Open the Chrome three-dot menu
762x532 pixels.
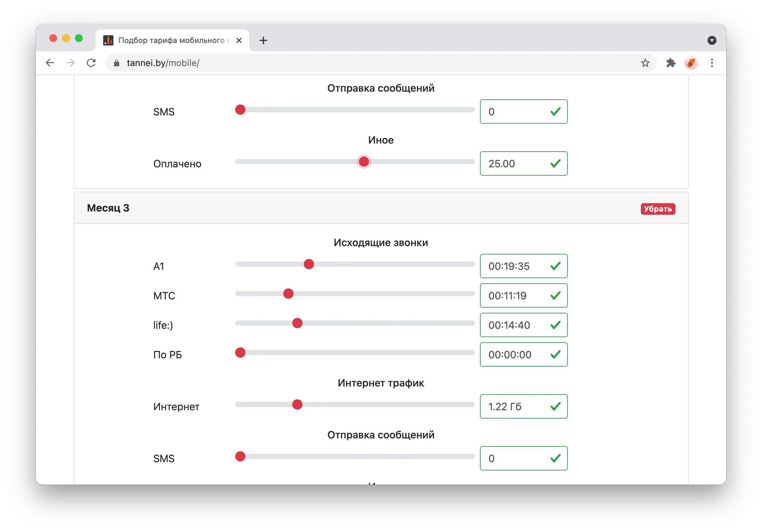click(712, 63)
